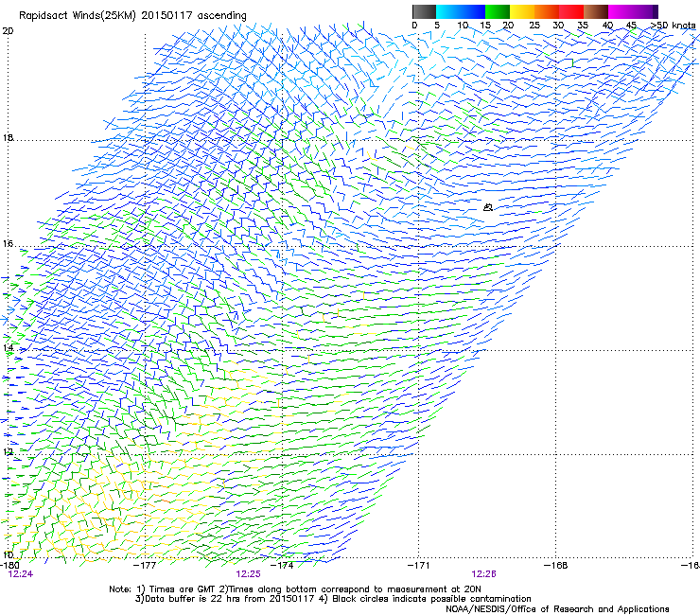Click the blue 10-15 knots legend swatch
The image size is (700, 615).
(473, 11)
